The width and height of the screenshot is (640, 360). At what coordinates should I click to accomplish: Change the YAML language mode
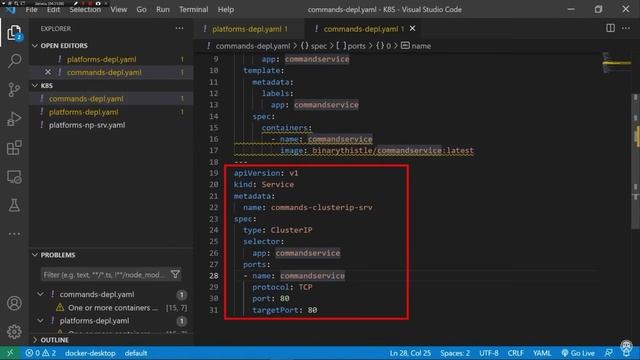tap(542, 353)
